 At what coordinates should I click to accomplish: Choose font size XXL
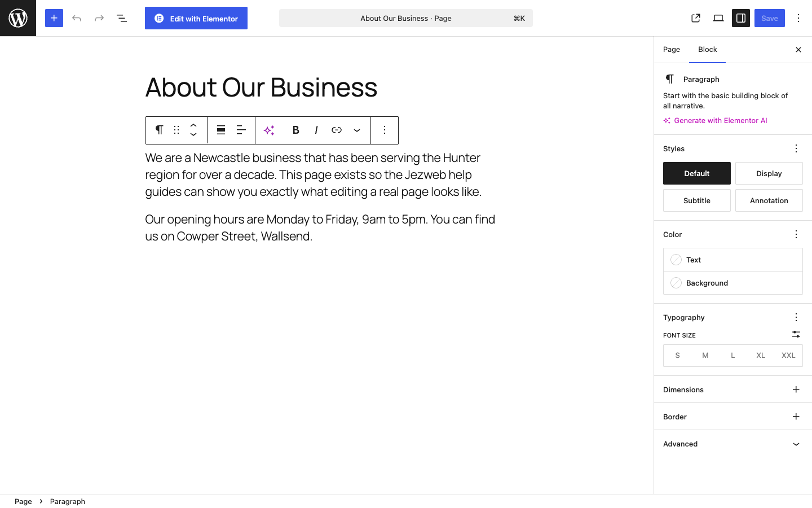[x=788, y=356]
